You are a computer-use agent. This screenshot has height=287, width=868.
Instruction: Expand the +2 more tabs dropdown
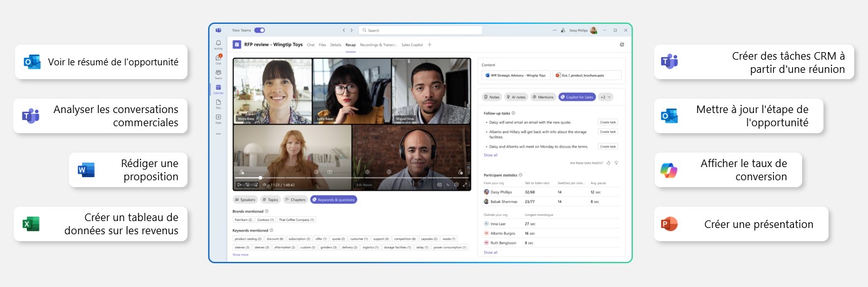(606, 97)
